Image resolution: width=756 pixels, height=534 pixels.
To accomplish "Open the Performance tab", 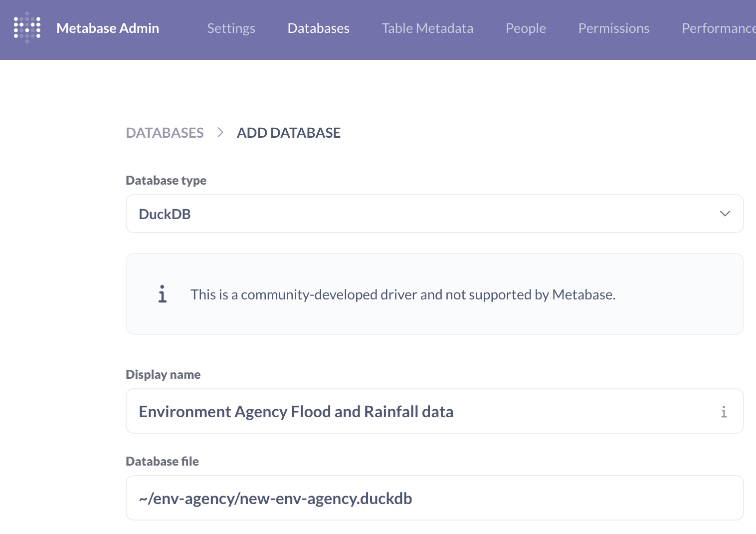I will point(719,28).
